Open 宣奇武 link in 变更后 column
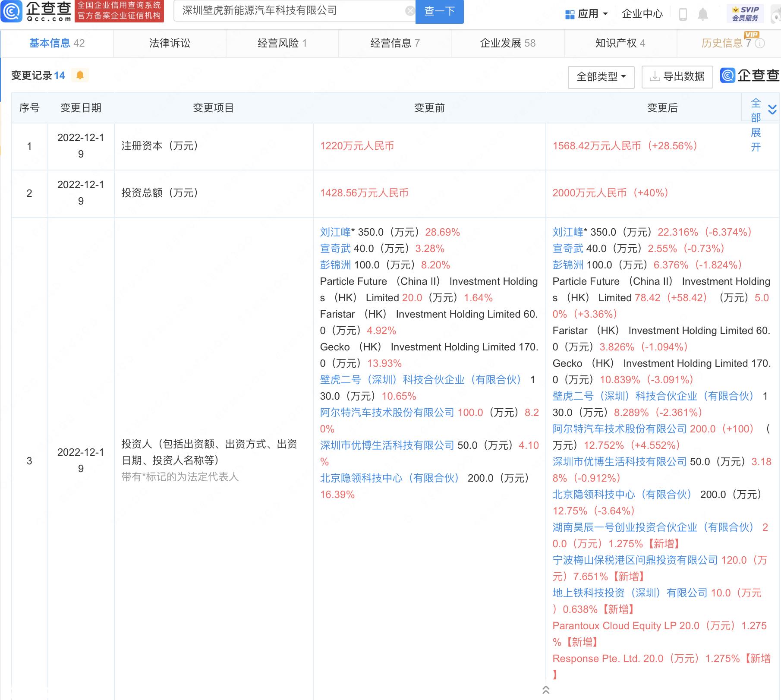Screen dimensions: 781x700 pos(568,249)
